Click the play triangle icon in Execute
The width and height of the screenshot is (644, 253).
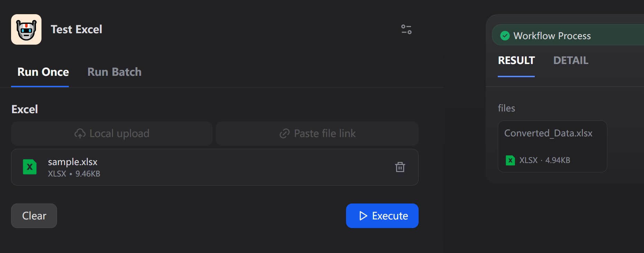[x=363, y=216]
